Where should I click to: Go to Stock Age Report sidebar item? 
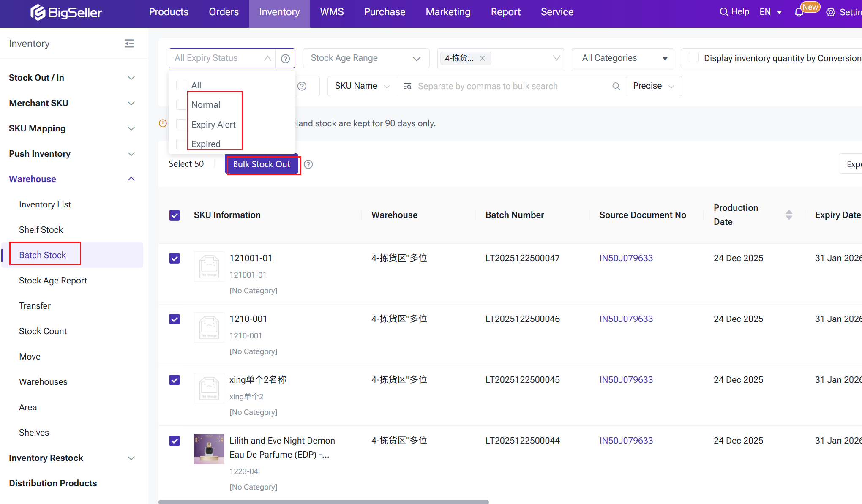(53, 281)
